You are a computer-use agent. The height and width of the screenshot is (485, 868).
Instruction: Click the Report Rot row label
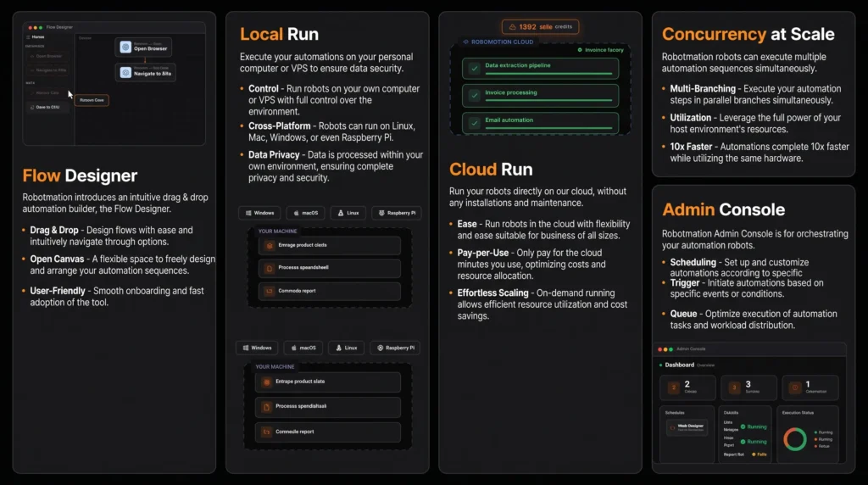point(733,454)
